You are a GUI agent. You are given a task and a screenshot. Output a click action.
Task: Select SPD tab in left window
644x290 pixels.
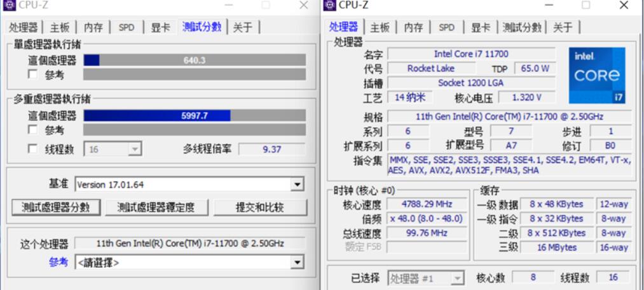[x=127, y=27]
